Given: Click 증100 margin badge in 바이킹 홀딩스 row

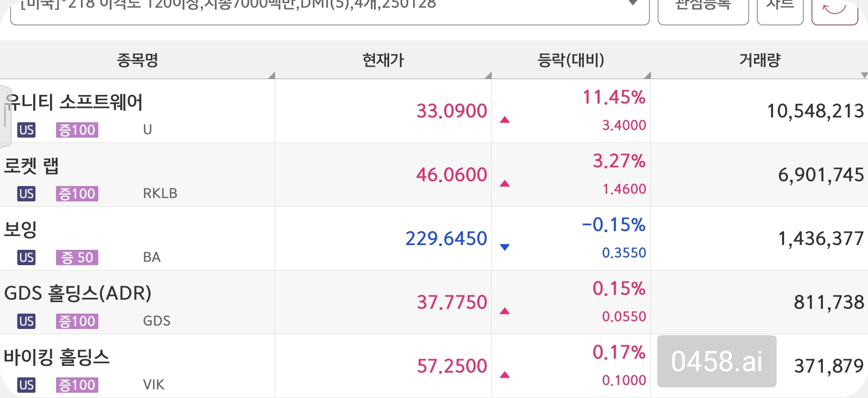Looking at the screenshot, I should tap(77, 385).
